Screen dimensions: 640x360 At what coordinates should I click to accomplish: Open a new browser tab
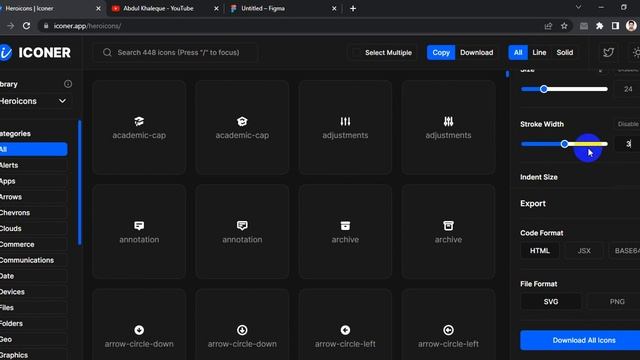coord(353,8)
